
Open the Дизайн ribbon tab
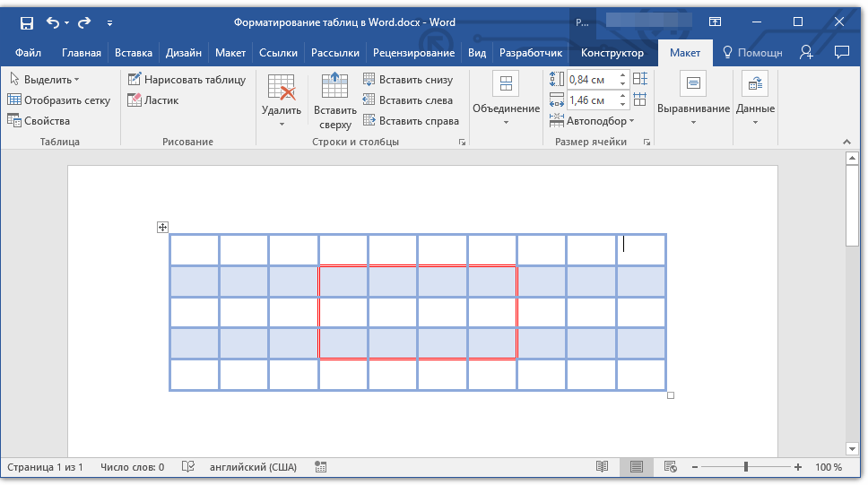point(183,53)
